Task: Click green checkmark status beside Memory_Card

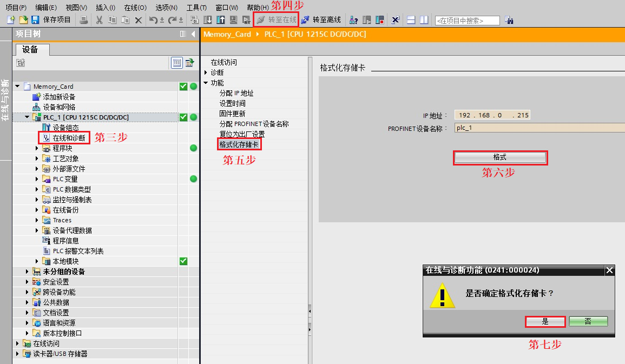Action: [183, 87]
